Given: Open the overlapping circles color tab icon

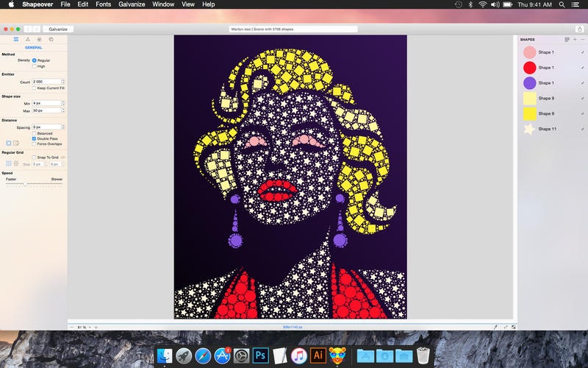Looking at the screenshot, I should click(39, 40).
